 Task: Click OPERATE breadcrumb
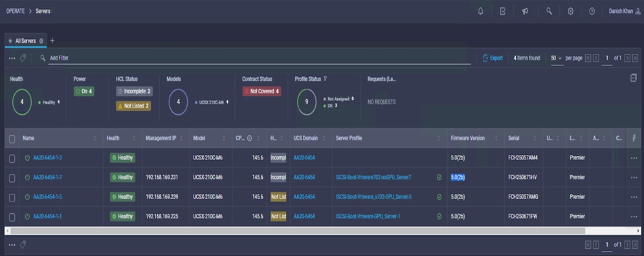click(x=15, y=11)
